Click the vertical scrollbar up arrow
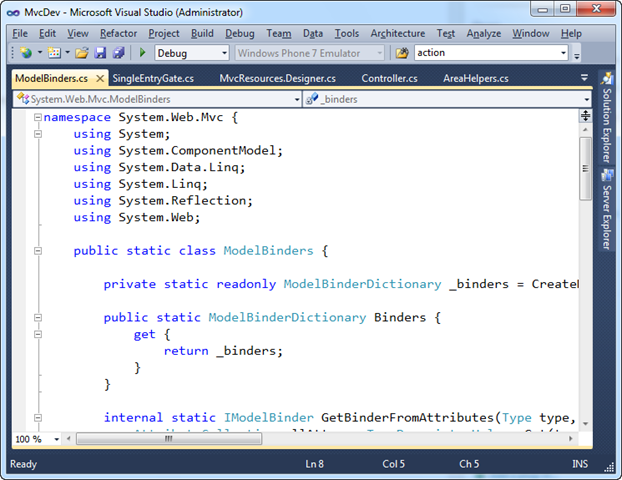Image resolution: width=622 pixels, height=480 pixels. pos(585,130)
